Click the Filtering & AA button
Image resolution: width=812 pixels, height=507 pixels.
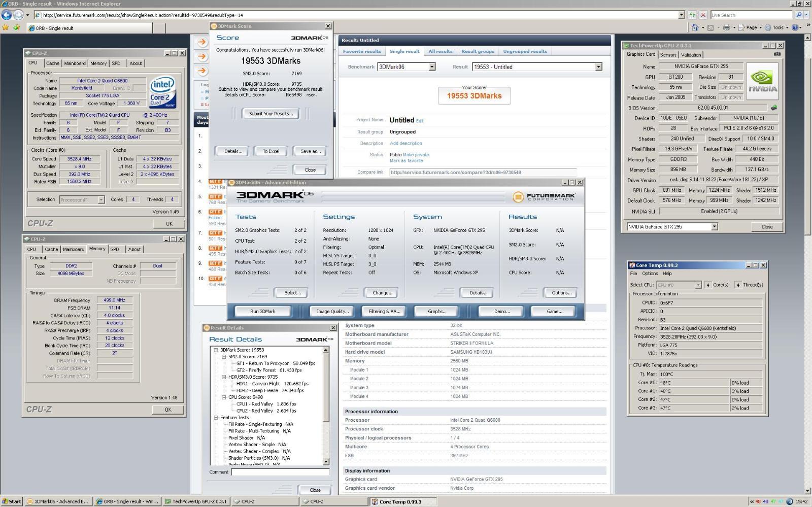point(384,311)
